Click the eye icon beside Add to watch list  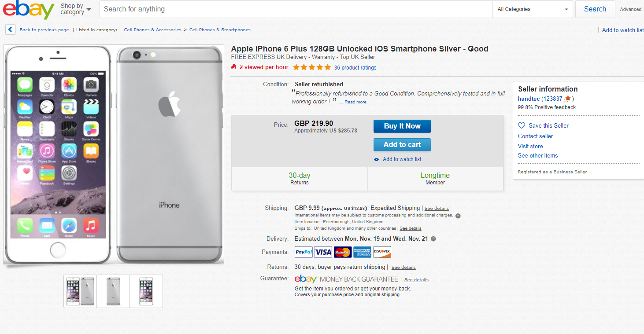[x=376, y=159]
